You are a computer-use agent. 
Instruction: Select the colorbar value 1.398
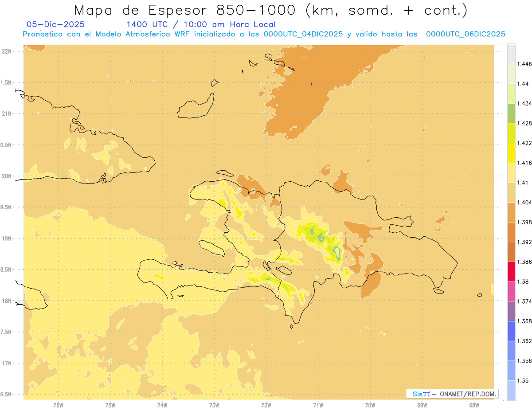tap(524, 222)
